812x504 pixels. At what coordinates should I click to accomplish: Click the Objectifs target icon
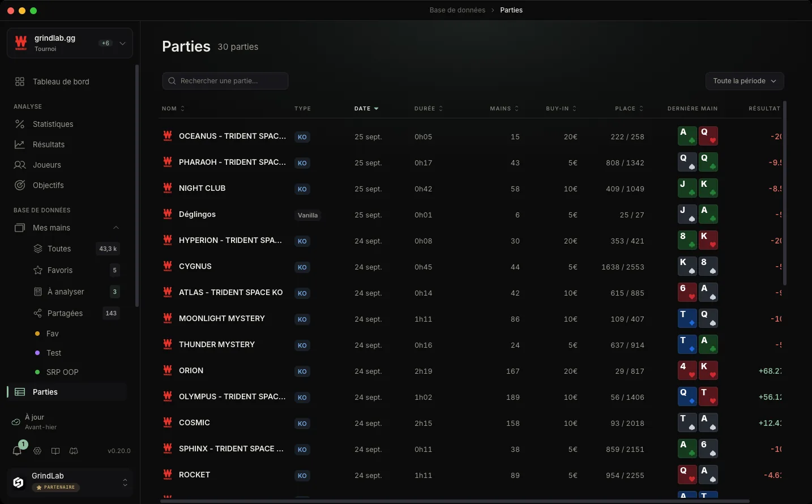20,185
